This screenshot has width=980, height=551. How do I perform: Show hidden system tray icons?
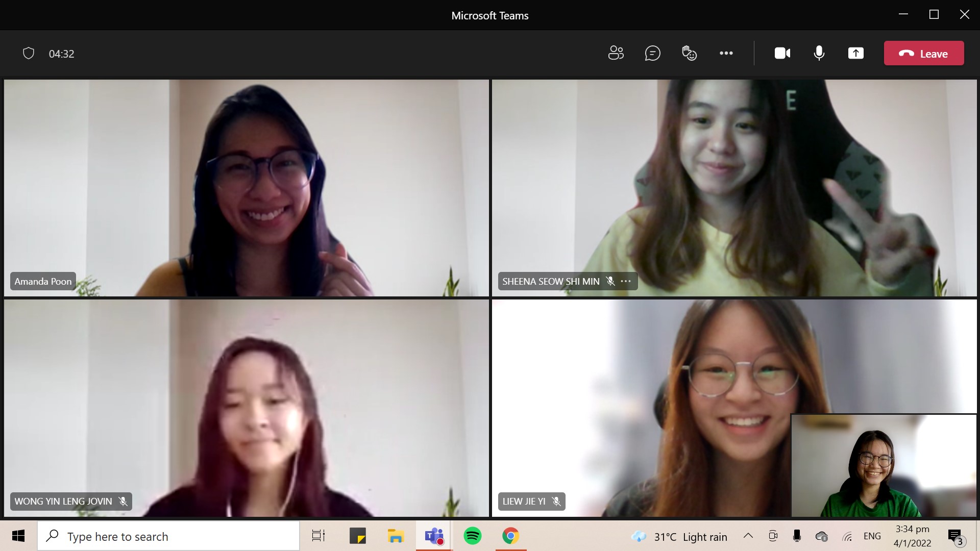pos(748,536)
